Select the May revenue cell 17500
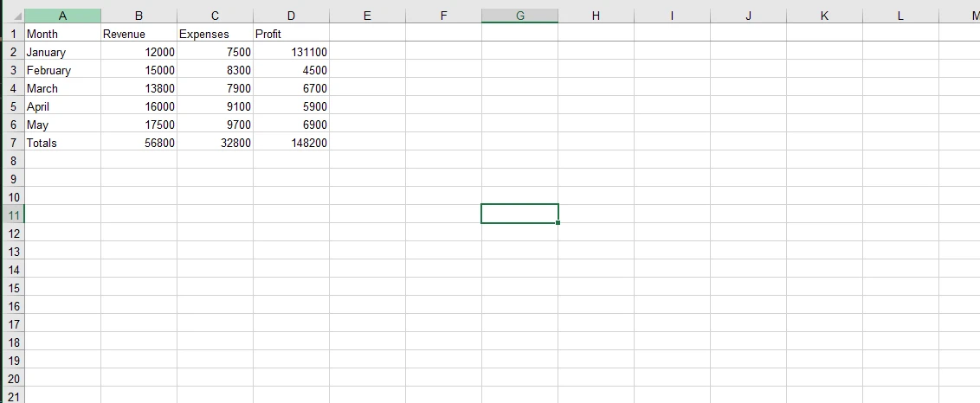The height and width of the screenshot is (403, 980). (139, 125)
